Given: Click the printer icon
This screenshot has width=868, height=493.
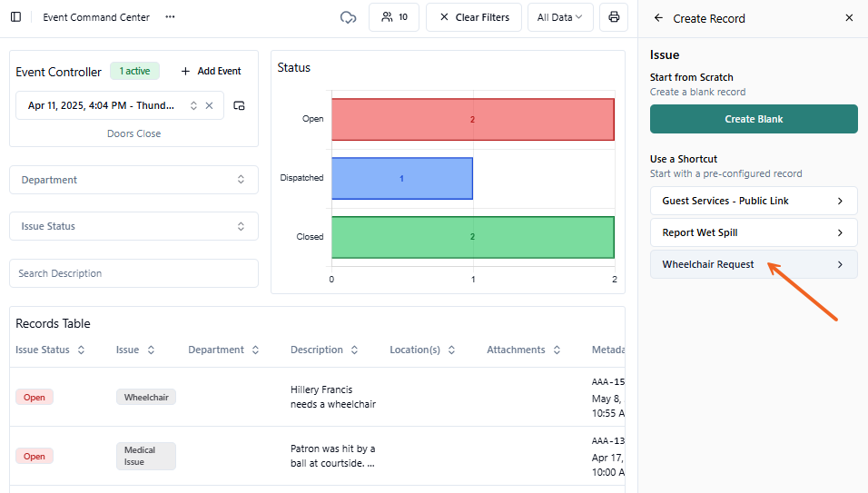Looking at the screenshot, I should click(614, 17).
